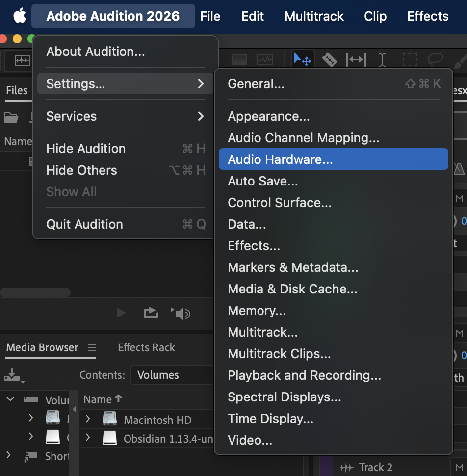The height and width of the screenshot is (476, 467).
Task: Open Playback and Recording... settings
Action: pos(334,375)
